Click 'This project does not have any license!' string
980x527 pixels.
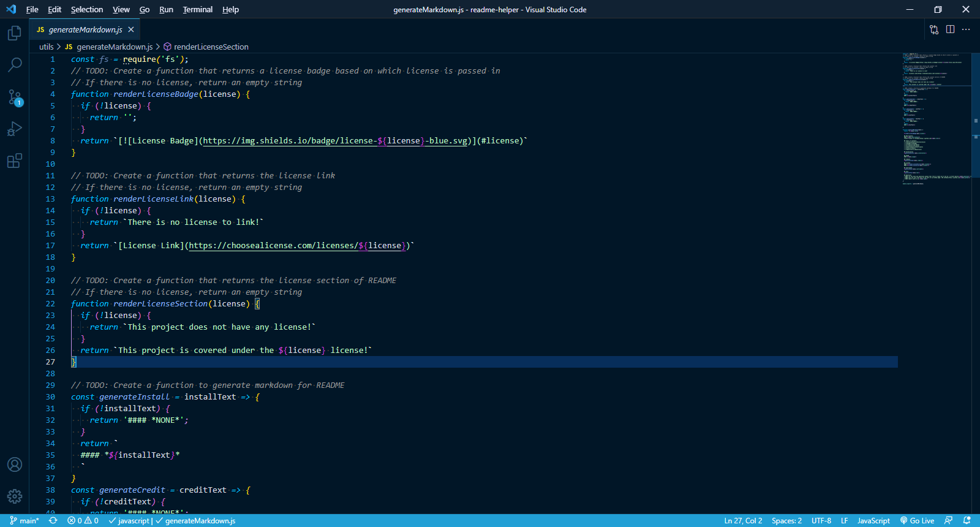click(219, 327)
